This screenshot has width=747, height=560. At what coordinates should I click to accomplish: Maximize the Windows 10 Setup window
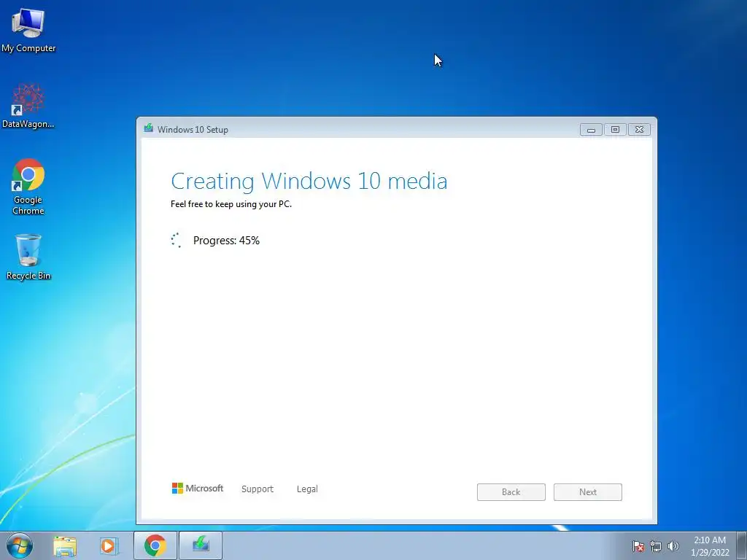[615, 130]
